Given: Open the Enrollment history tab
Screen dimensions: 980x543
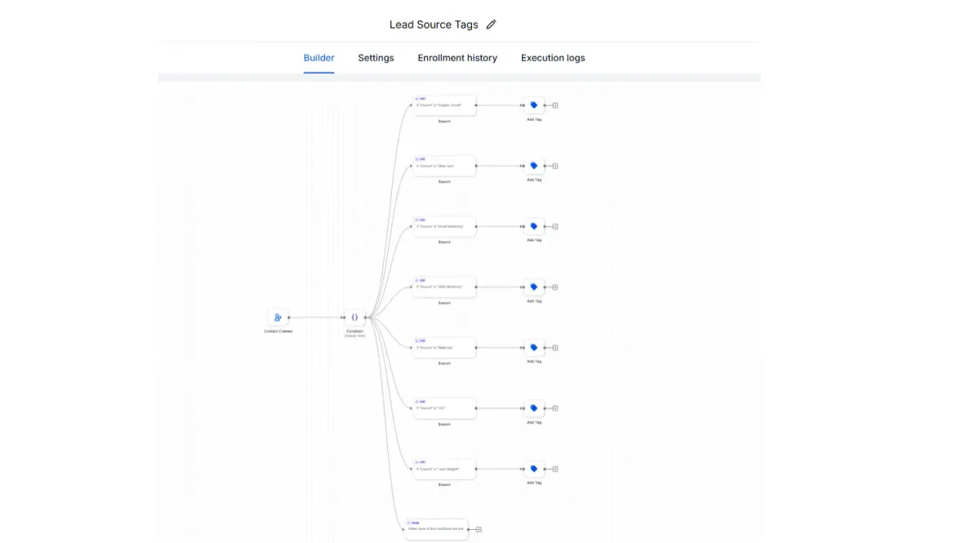Looking at the screenshot, I should pyautogui.click(x=457, y=58).
